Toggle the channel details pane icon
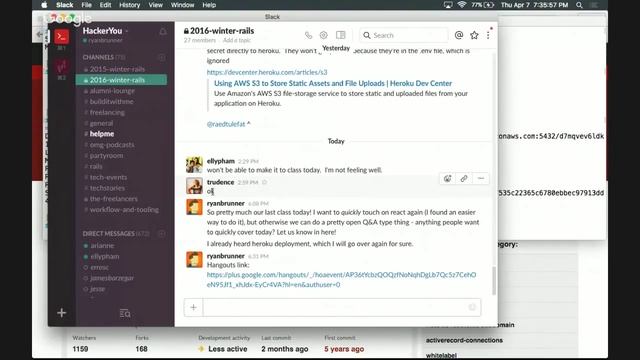Image resolution: width=640 pixels, height=360 pixels. 340,35
